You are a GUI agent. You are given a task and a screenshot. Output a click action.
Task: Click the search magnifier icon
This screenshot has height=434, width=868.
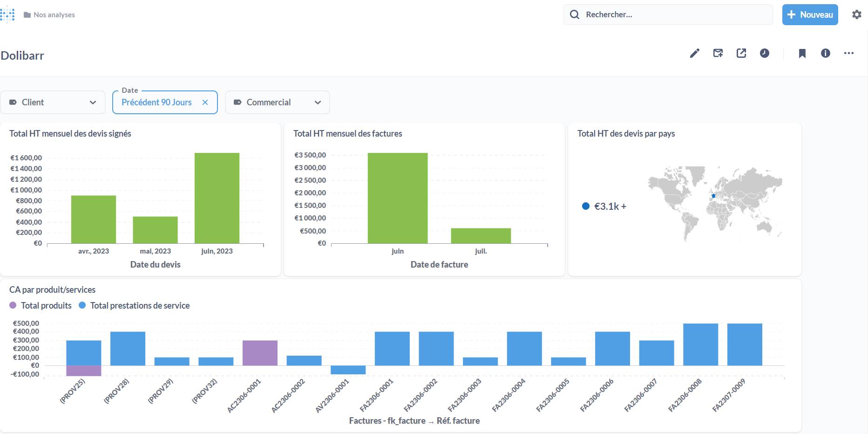pos(575,14)
